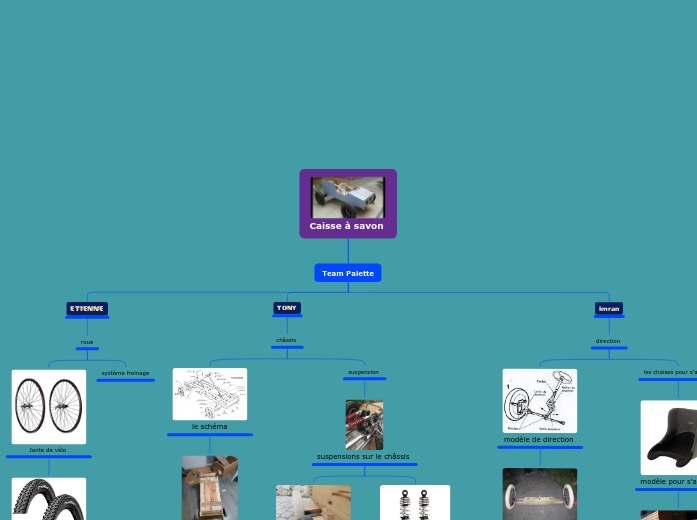Open the bicycle rims image
The height and width of the screenshot is (520, 697).
pos(49,407)
